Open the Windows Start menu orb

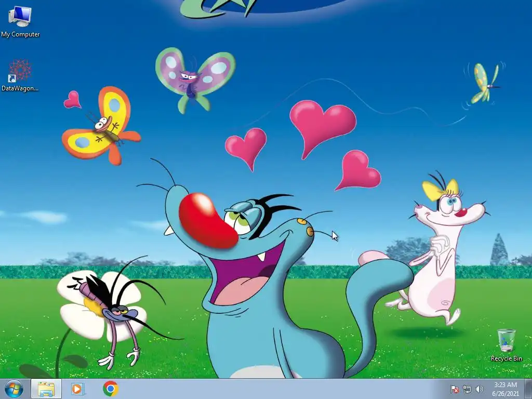14,389
